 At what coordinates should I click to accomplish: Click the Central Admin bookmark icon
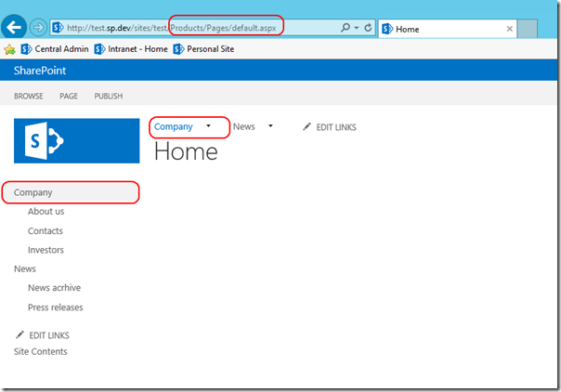[27, 49]
